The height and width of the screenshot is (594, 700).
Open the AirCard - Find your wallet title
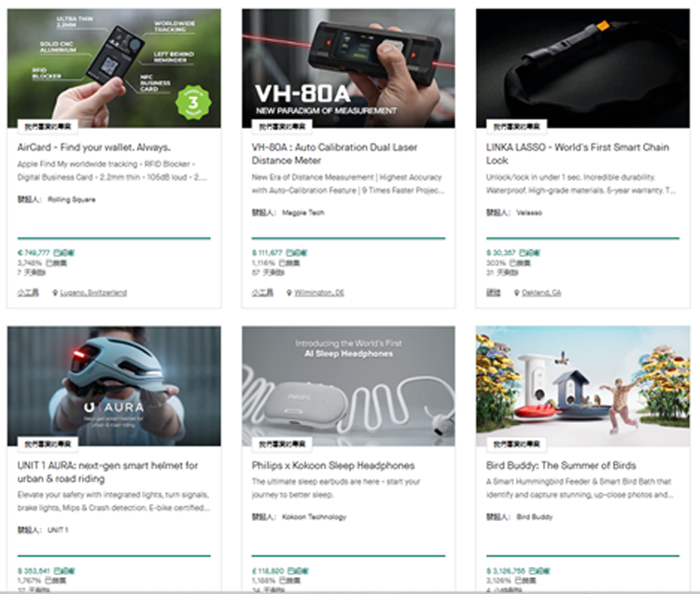(x=93, y=148)
